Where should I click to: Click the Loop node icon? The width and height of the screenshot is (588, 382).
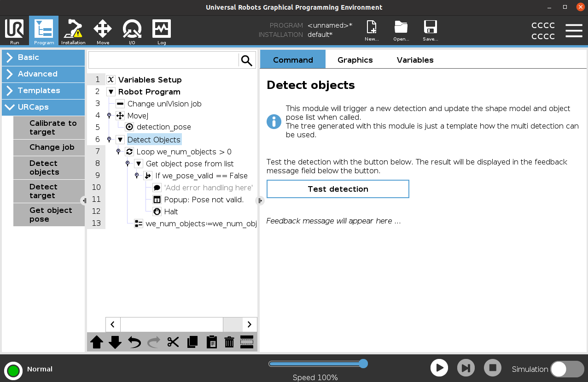(x=129, y=152)
